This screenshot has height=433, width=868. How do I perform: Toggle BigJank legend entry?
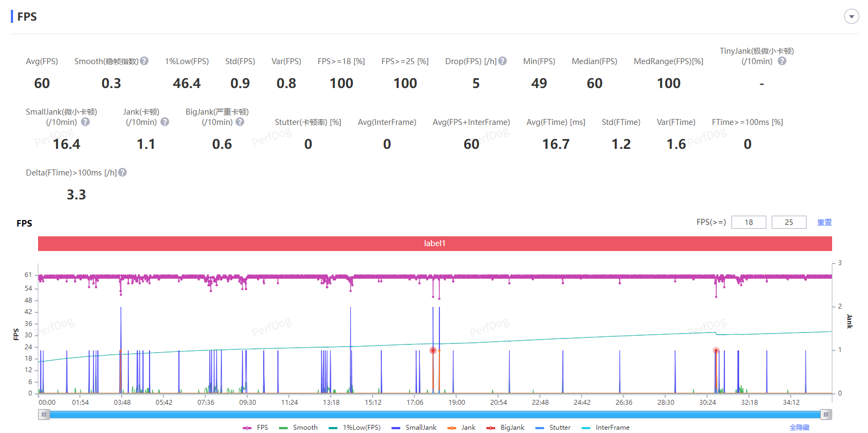click(506, 428)
